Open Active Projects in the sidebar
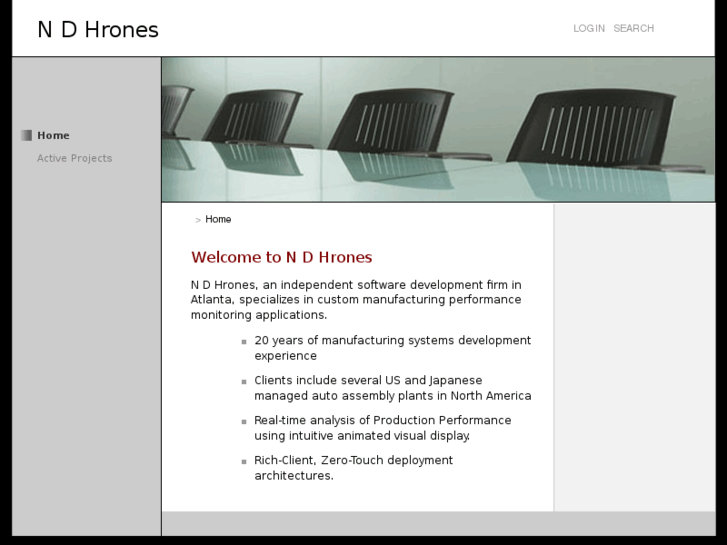The width and height of the screenshot is (727, 545). tap(75, 158)
